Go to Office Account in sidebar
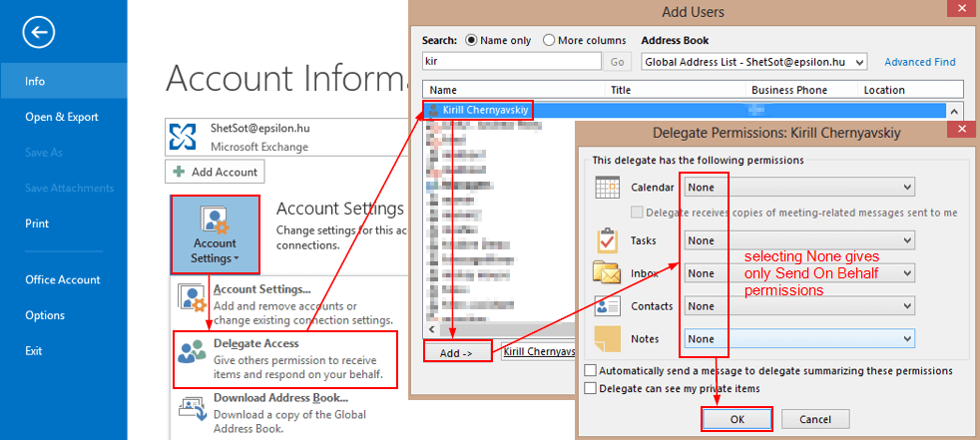Viewport: 980px width, 440px height. click(x=64, y=279)
